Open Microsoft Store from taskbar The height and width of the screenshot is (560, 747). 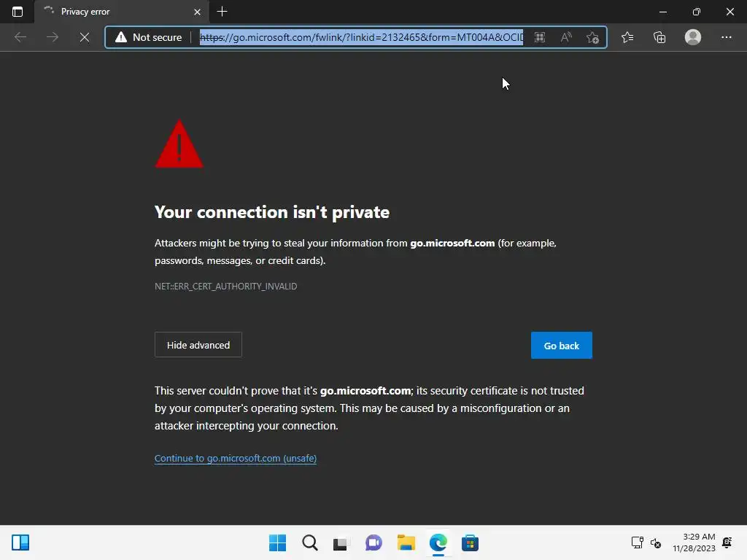(x=470, y=542)
